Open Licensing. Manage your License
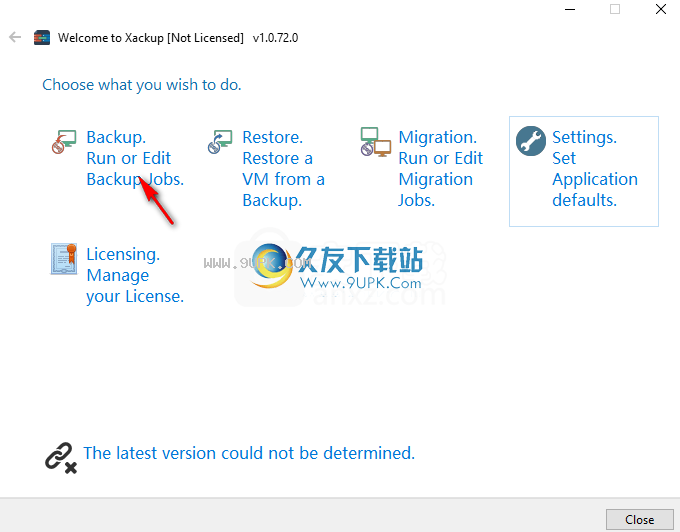 (x=135, y=275)
